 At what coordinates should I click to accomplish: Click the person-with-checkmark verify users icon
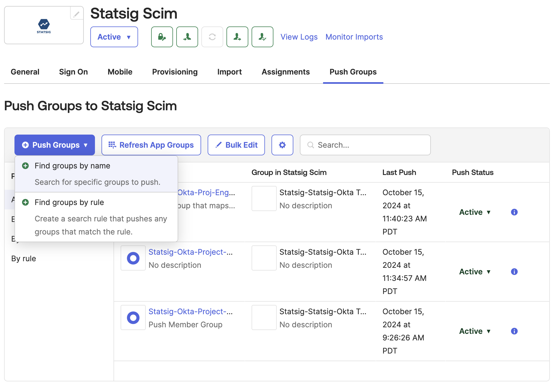262,37
